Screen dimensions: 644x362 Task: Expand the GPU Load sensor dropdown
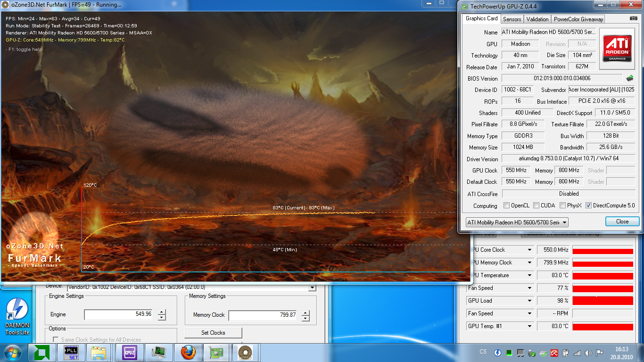(x=529, y=301)
